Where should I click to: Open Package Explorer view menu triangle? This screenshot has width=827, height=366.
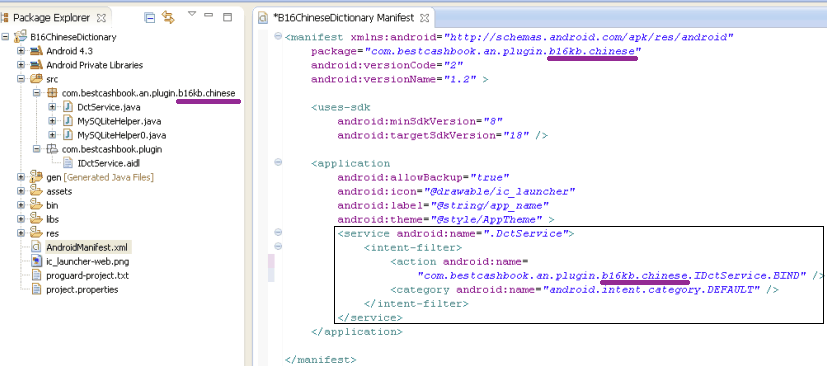coord(192,14)
